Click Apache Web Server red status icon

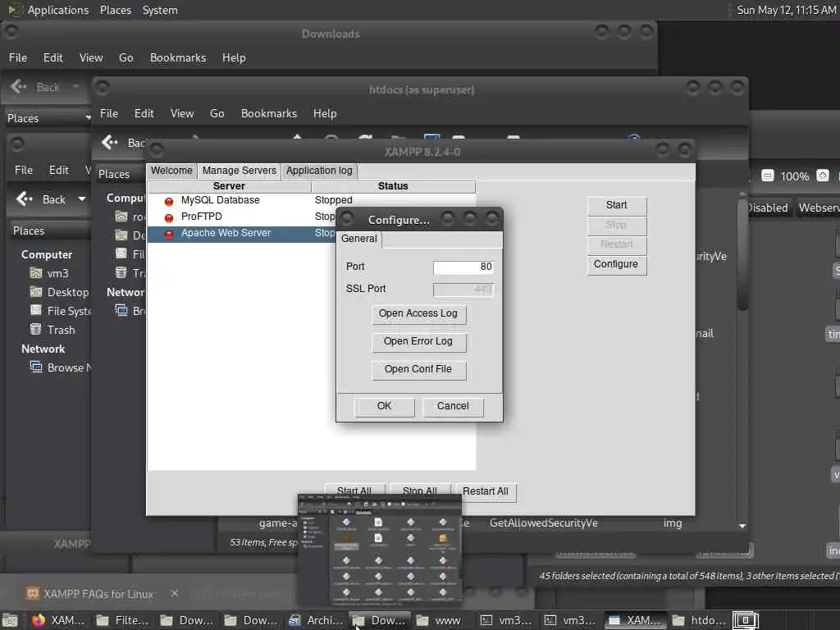[x=169, y=235]
